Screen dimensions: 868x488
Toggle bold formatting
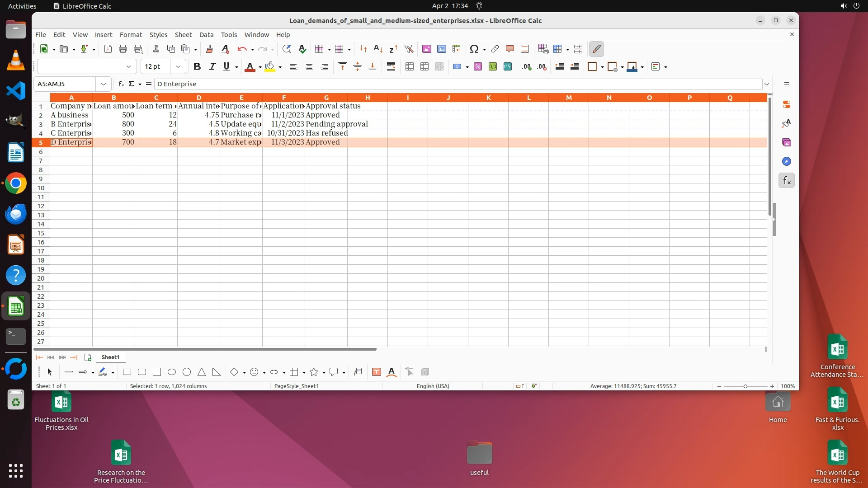[x=197, y=66]
